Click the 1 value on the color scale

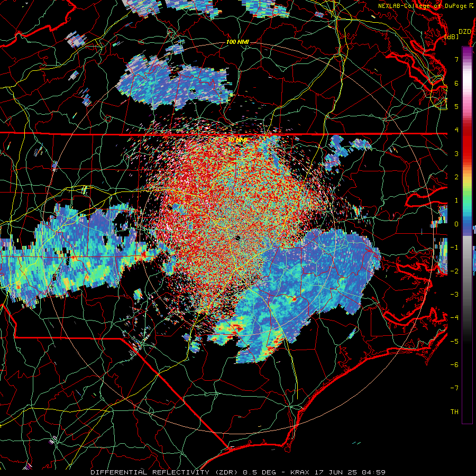(x=456, y=200)
